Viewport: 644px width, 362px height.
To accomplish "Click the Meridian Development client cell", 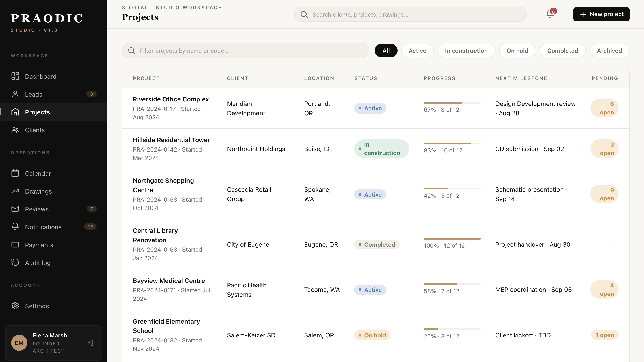I will click(x=246, y=108).
